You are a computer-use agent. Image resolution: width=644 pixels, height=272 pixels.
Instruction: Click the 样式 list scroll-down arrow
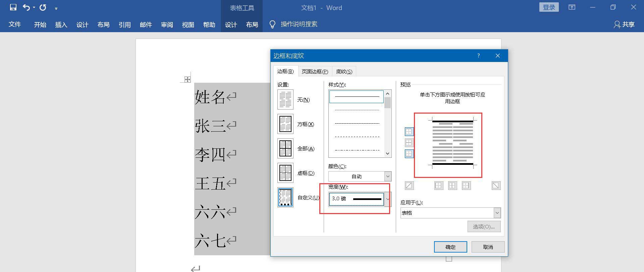pyautogui.click(x=388, y=154)
